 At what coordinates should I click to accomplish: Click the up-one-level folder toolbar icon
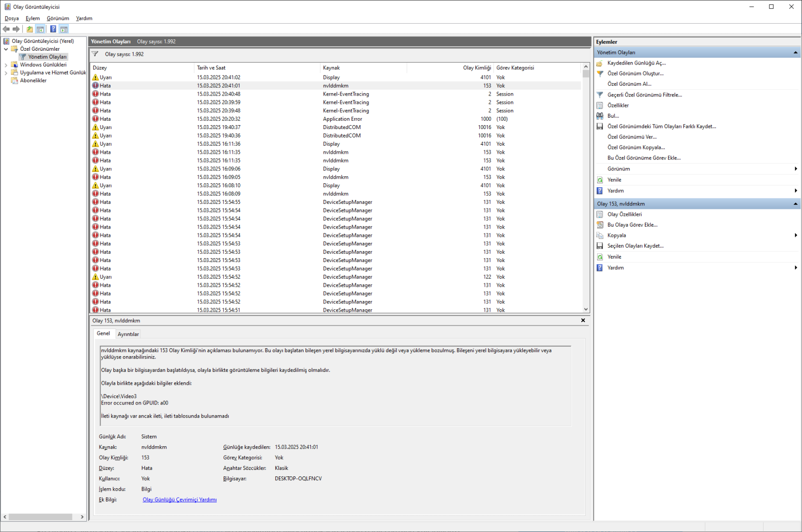[30, 29]
